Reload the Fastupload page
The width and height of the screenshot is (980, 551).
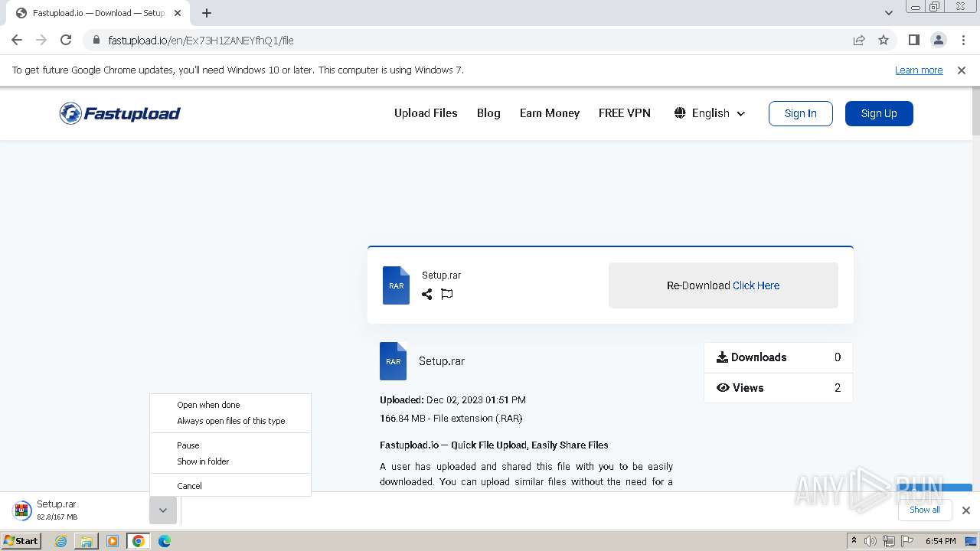point(66,40)
